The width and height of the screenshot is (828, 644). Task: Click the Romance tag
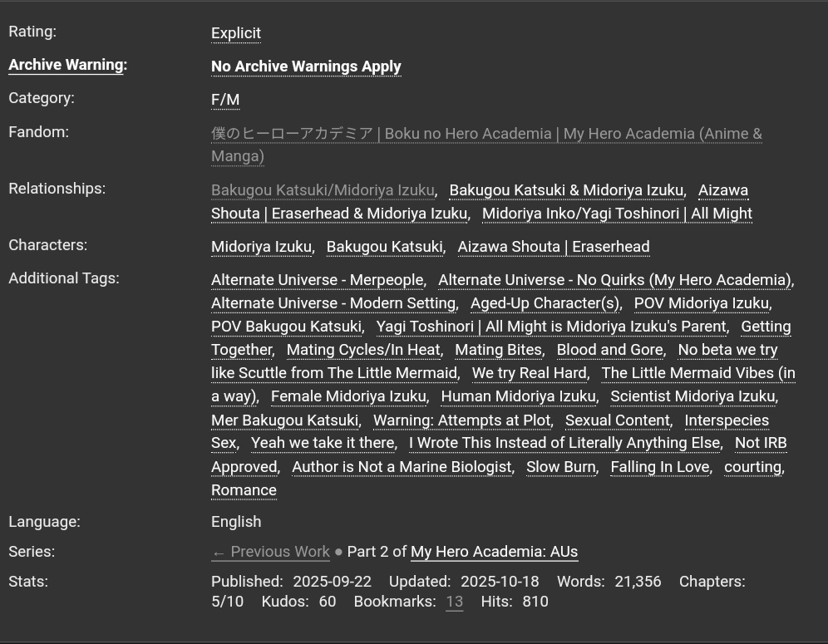coord(244,490)
